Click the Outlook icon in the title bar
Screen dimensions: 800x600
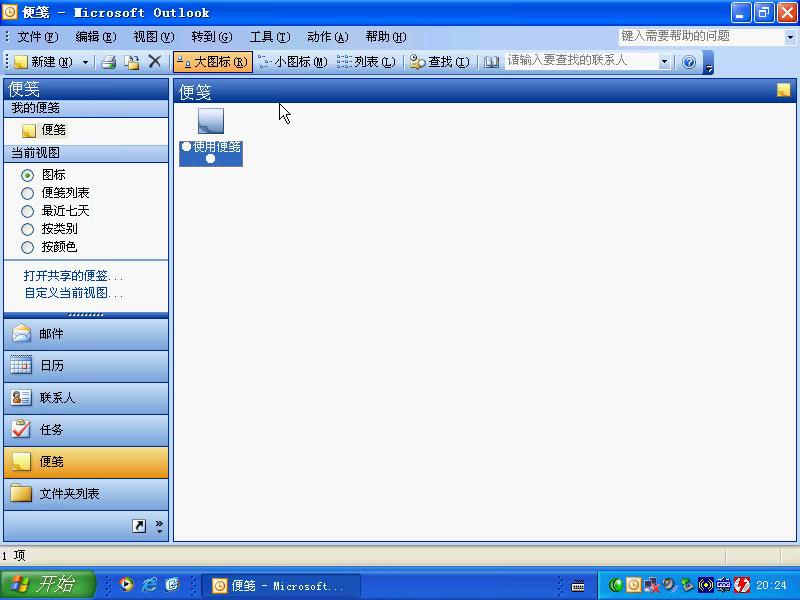tap(10, 11)
